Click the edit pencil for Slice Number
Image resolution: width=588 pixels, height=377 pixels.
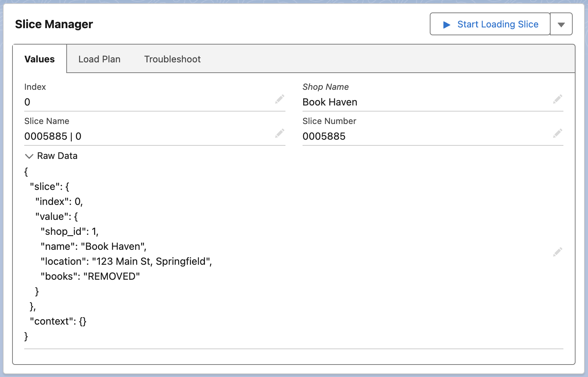[x=557, y=133]
